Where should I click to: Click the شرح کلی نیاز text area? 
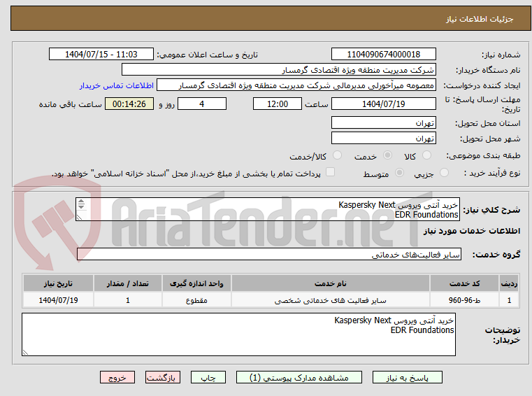point(267,209)
